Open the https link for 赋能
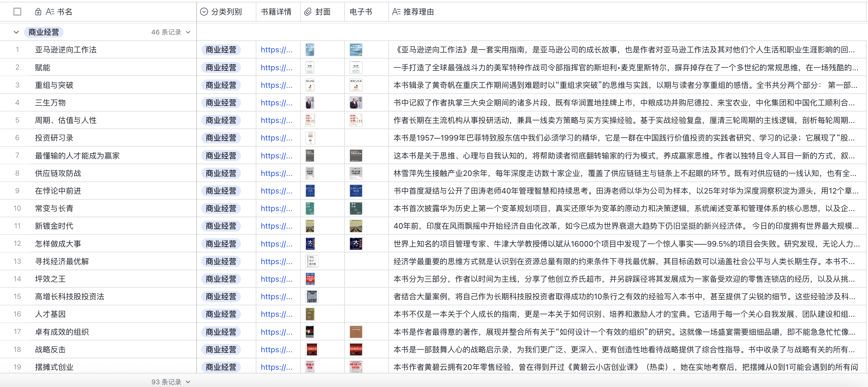 point(276,68)
